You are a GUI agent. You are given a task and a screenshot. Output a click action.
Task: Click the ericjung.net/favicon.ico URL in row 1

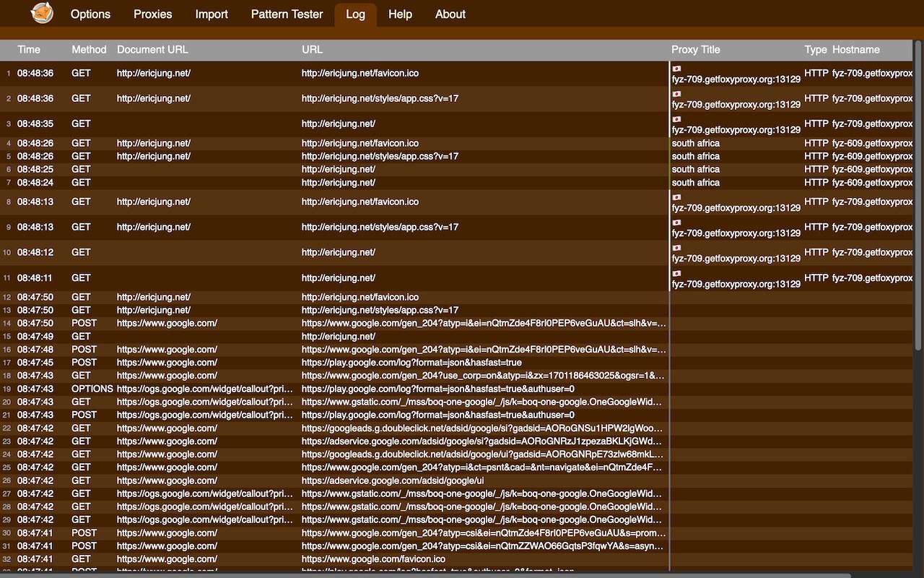click(x=360, y=73)
